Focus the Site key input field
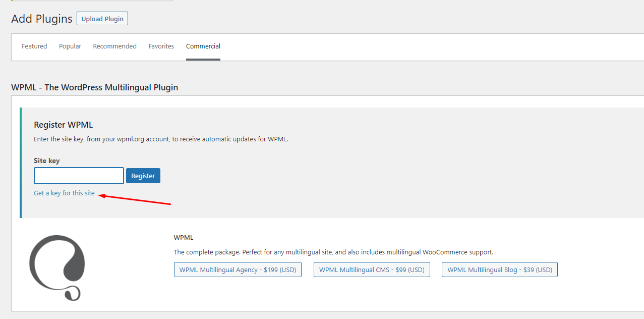The height and width of the screenshot is (319, 644). point(79,176)
